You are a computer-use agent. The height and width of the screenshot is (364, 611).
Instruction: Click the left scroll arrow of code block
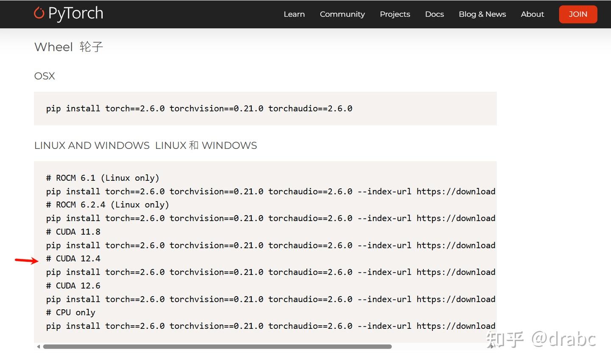click(x=39, y=347)
